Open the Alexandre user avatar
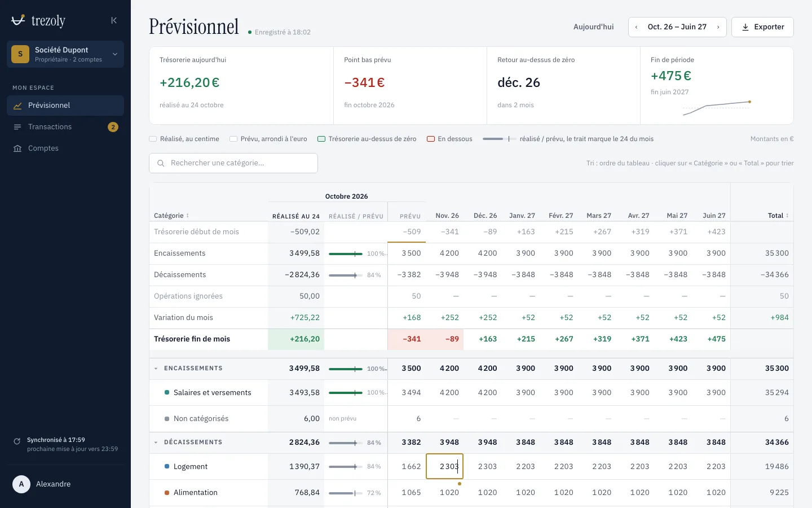 21,484
